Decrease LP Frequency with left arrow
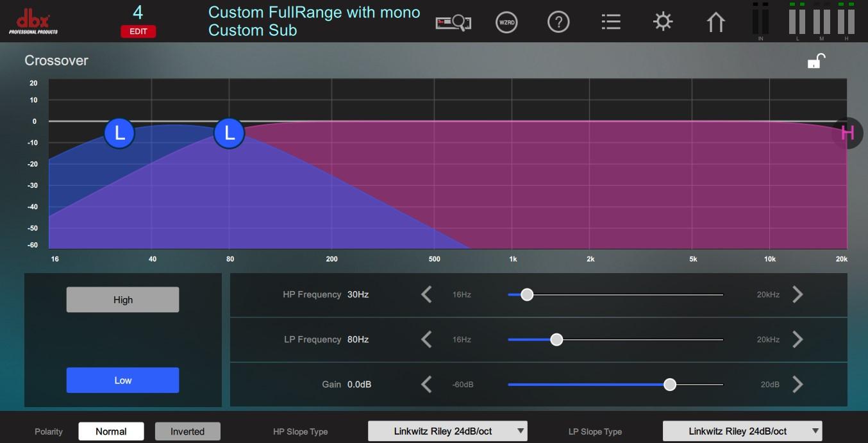The height and width of the screenshot is (443, 868). pyautogui.click(x=426, y=339)
